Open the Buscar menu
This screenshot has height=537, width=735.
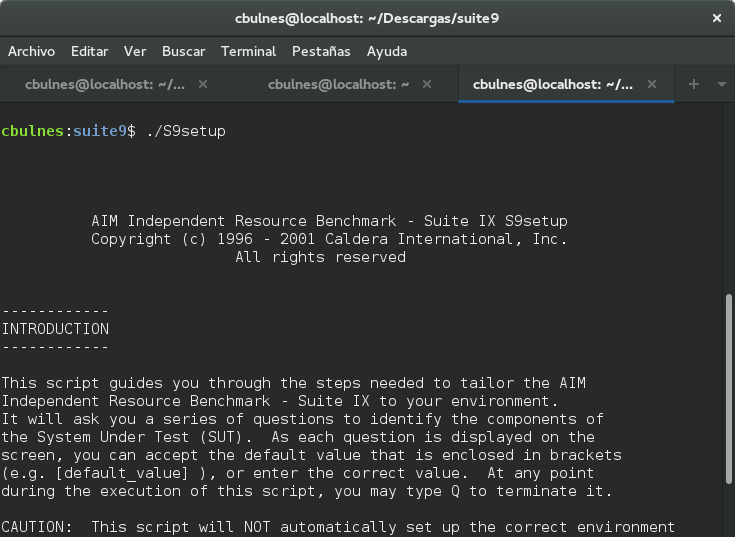[x=183, y=51]
